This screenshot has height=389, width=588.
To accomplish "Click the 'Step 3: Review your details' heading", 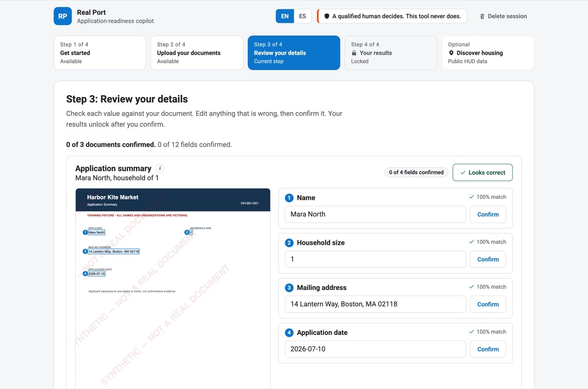I will click(127, 99).
